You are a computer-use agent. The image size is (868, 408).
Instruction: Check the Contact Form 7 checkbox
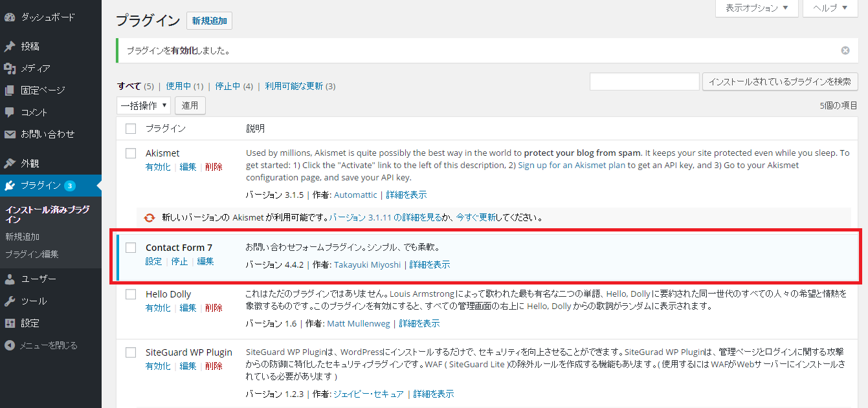(x=130, y=247)
